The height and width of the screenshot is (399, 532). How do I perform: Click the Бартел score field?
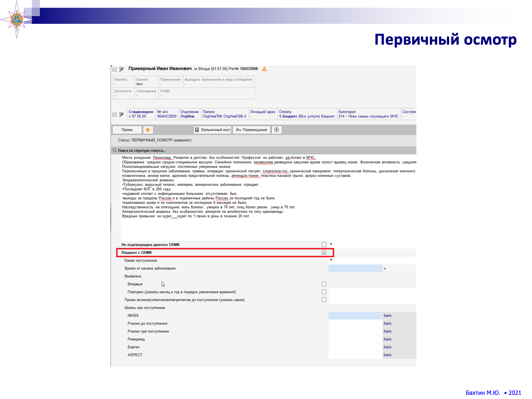pos(355,347)
